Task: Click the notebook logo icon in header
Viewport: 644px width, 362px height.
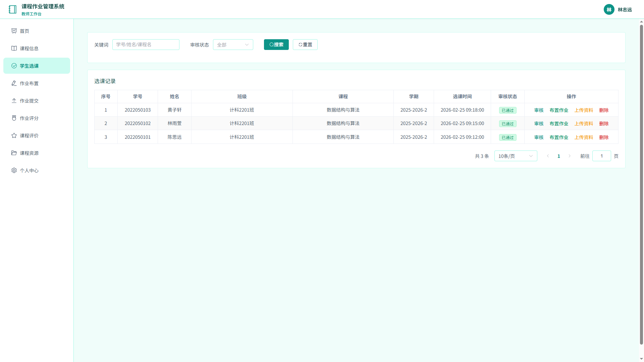Action: [x=12, y=9]
